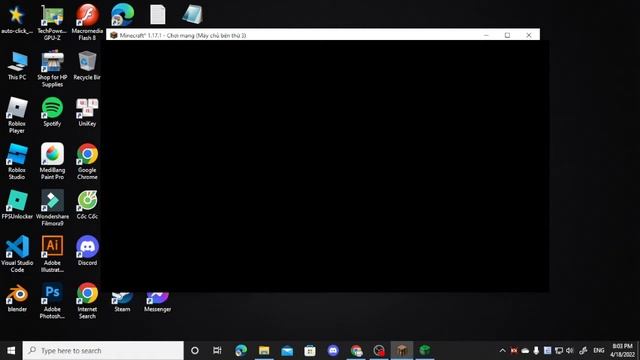
Task: Show hidden system tray icons
Action: pos(502,350)
